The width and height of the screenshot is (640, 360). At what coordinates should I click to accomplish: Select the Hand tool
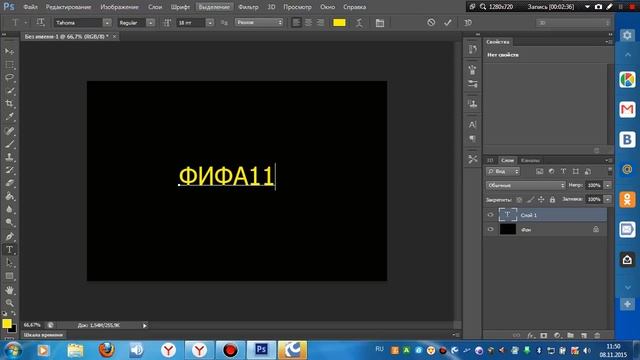pos(9,290)
